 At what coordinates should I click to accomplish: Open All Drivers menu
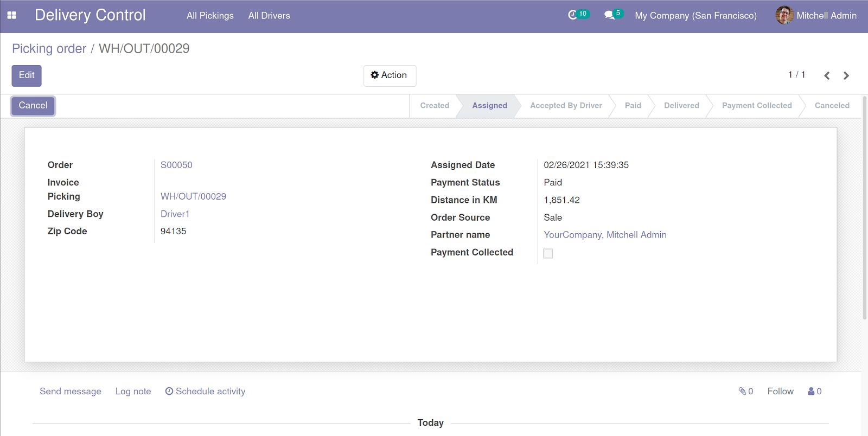(x=269, y=16)
